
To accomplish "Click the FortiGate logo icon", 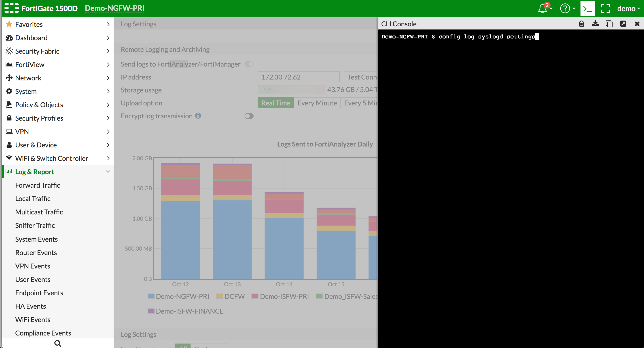I will (11, 8).
